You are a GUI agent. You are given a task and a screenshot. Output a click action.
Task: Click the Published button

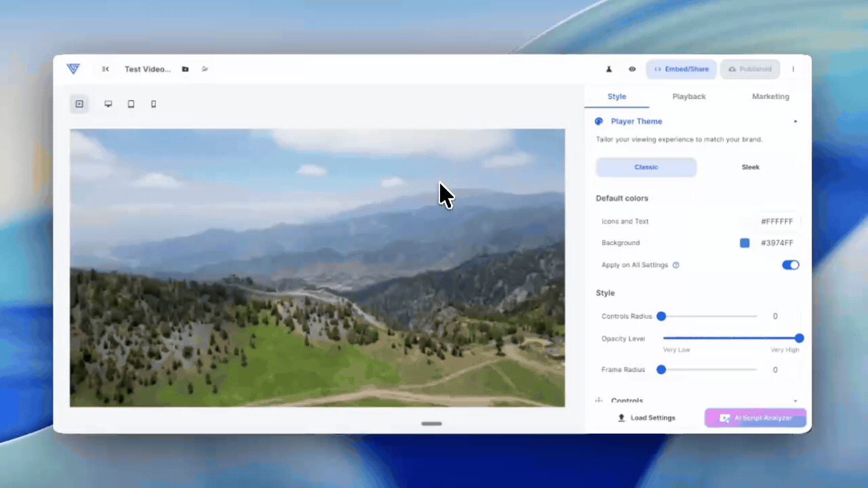click(750, 69)
